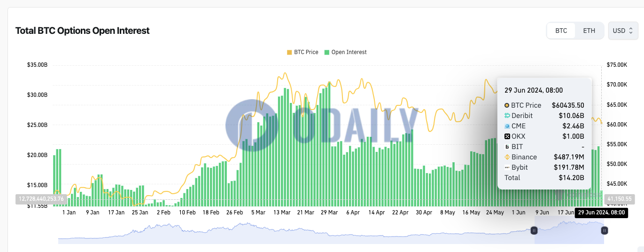The image size is (644, 252).
Task: Toggle the Open Interest legend series
Action: click(x=345, y=52)
